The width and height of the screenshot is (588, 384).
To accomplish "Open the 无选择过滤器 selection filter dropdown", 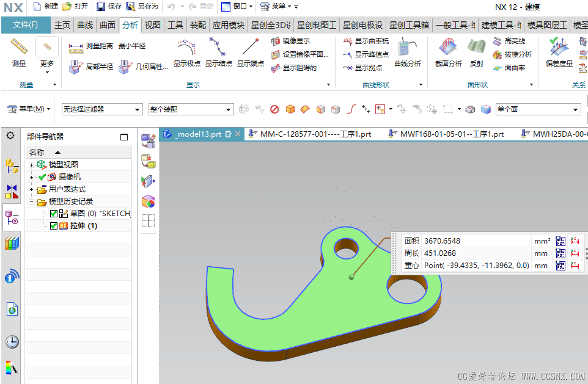I will click(101, 109).
